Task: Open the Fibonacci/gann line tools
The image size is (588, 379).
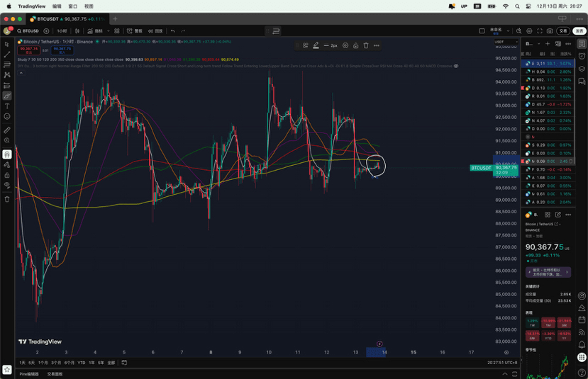Action: pos(7,64)
